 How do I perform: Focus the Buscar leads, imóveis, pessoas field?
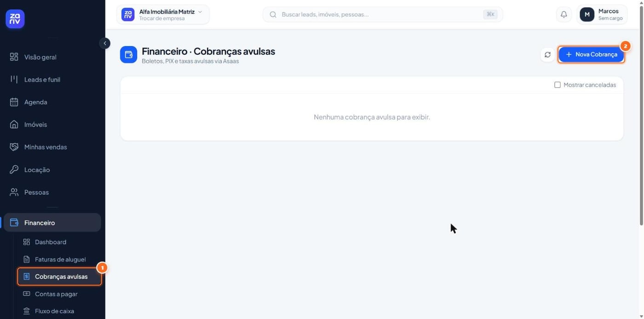coord(383,14)
